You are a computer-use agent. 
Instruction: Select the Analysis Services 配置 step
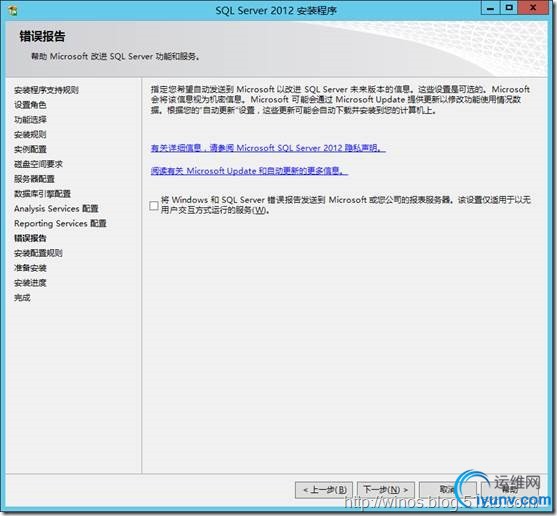coord(56,209)
